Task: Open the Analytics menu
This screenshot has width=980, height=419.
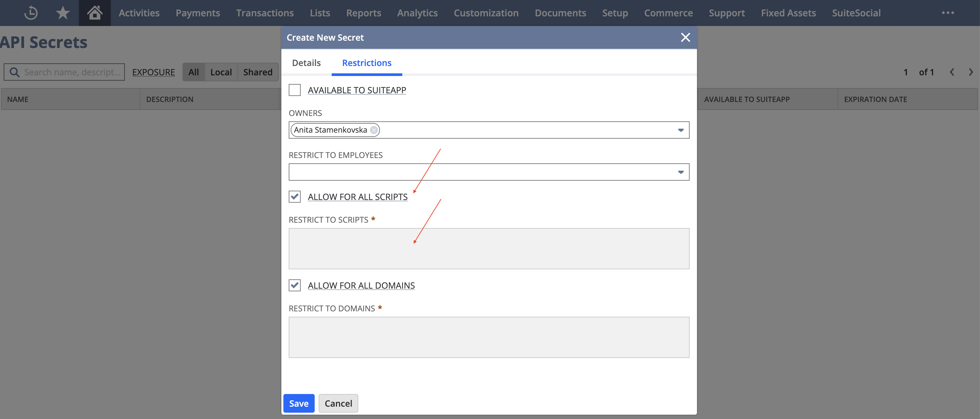Action: click(417, 13)
